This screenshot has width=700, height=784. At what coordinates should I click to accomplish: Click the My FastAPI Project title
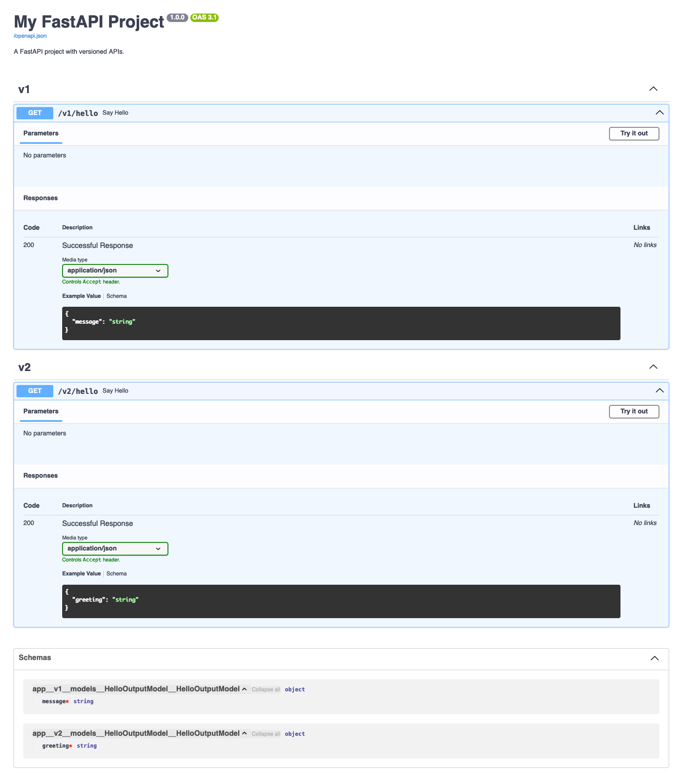point(89,22)
